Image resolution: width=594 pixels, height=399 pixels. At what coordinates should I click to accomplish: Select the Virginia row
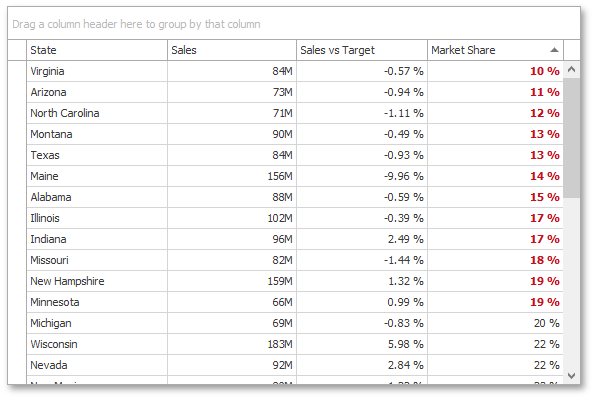point(295,71)
